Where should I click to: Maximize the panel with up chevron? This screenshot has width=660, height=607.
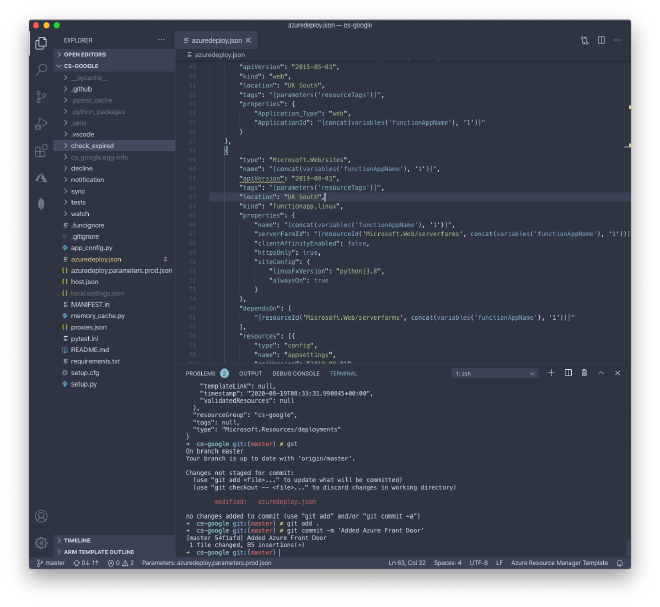[x=601, y=373]
